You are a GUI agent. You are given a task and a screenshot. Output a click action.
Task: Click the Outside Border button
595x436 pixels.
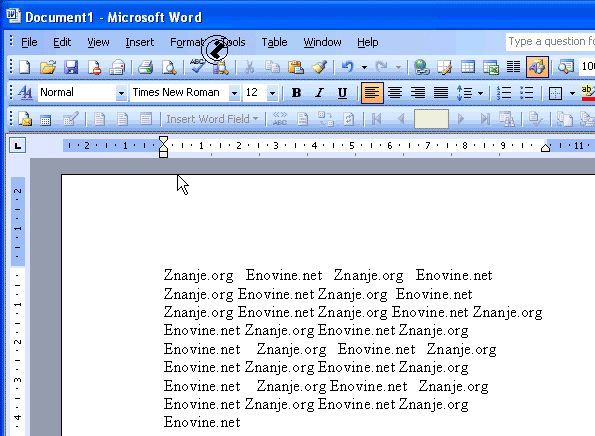(x=556, y=93)
